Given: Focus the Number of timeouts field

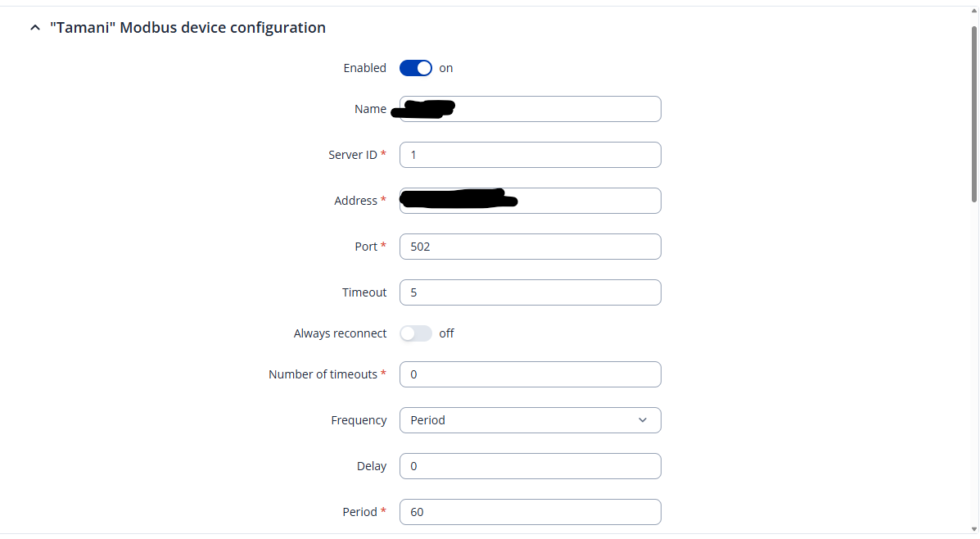Looking at the screenshot, I should pyautogui.click(x=530, y=374).
